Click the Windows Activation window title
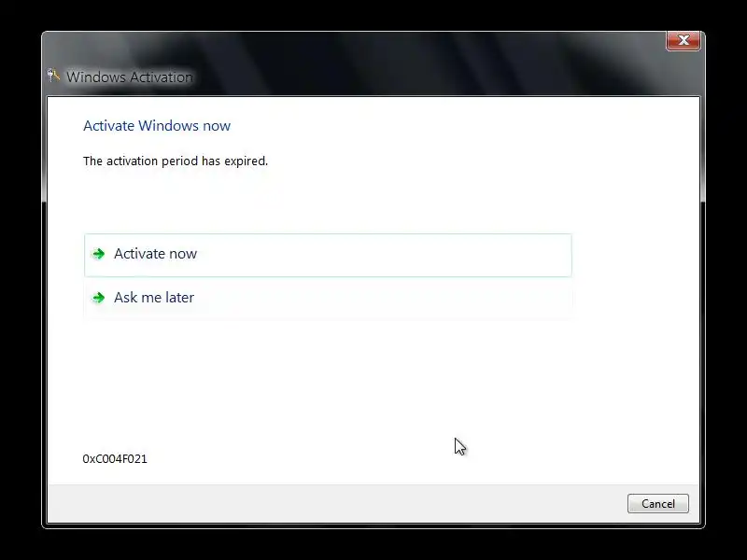The width and height of the screenshot is (747, 560). pyautogui.click(x=130, y=77)
